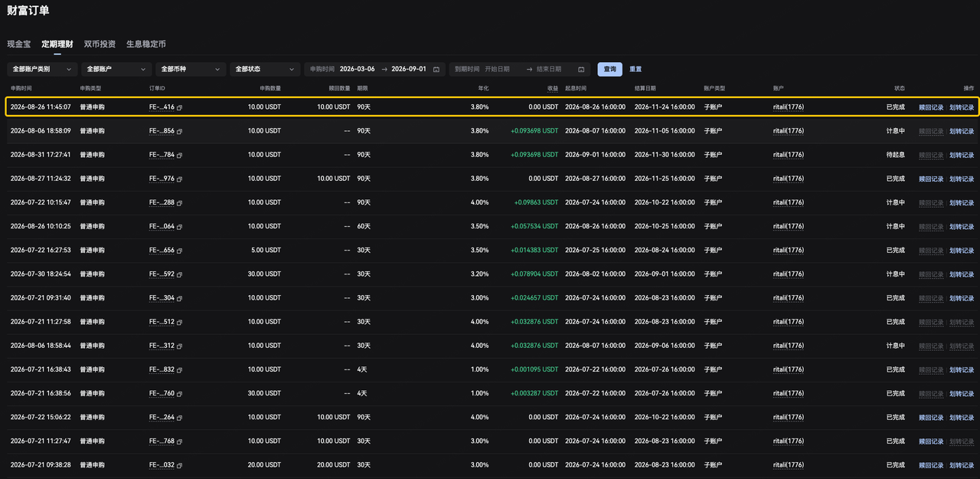Open the 全部币种 currency dropdown
The height and width of the screenshot is (479, 980).
click(191, 69)
